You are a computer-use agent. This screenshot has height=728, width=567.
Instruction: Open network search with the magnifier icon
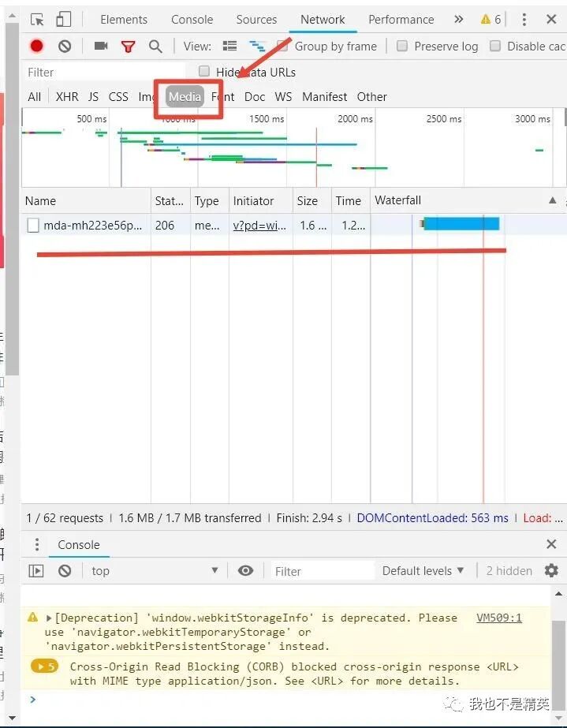[x=155, y=47]
